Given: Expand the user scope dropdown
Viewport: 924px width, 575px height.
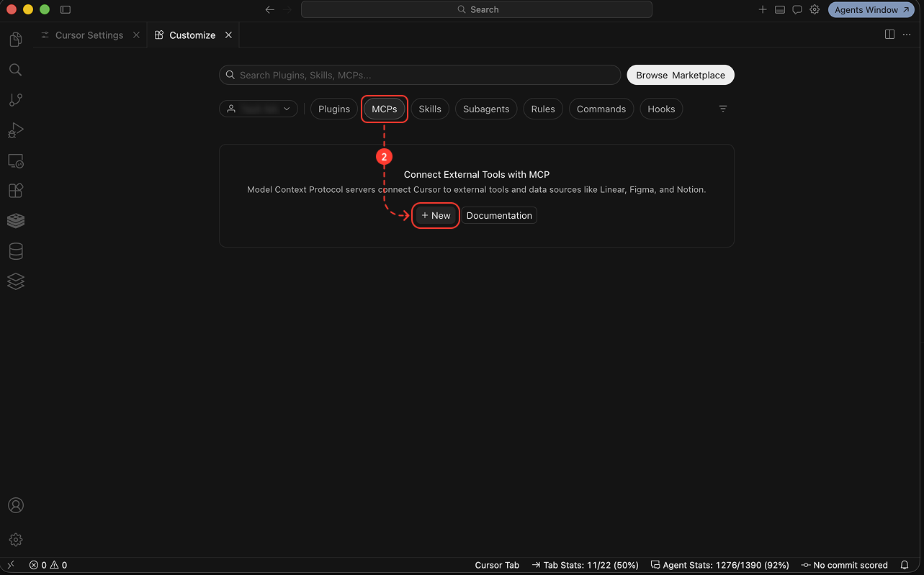Looking at the screenshot, I should point(259,109).
